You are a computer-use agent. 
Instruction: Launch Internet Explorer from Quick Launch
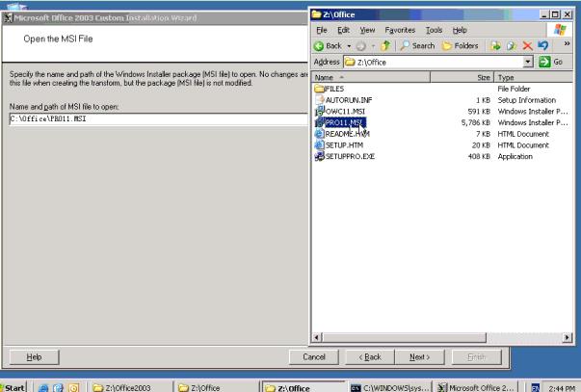(x=43, y=387)
